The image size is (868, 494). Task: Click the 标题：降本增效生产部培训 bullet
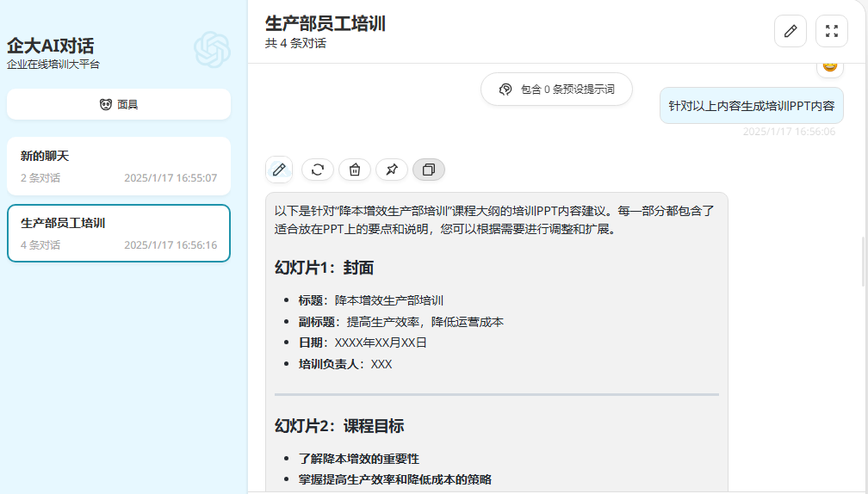pos(371,300)
